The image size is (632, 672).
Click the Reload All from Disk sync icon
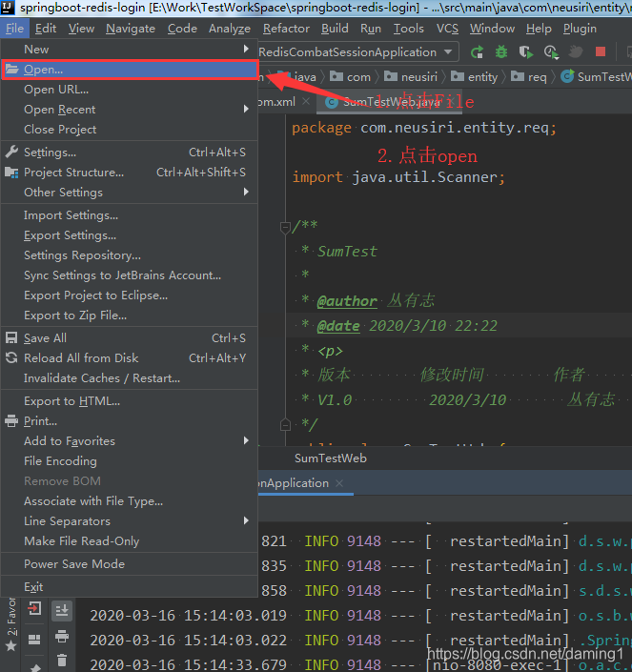click(x=11, y=357)
